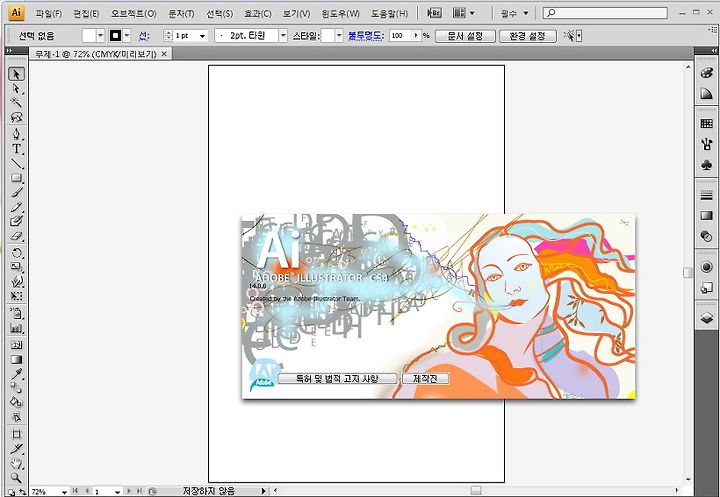The height and width of the screenshot is (497, 720).
Task: Select the Pencil tool
Action: coord(16,207)
